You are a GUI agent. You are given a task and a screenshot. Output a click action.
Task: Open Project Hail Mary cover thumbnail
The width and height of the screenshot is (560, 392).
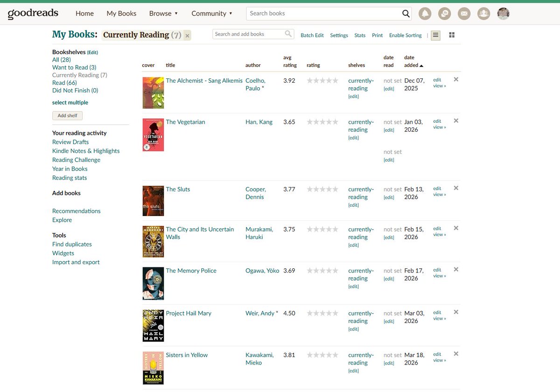pos(153,326)
